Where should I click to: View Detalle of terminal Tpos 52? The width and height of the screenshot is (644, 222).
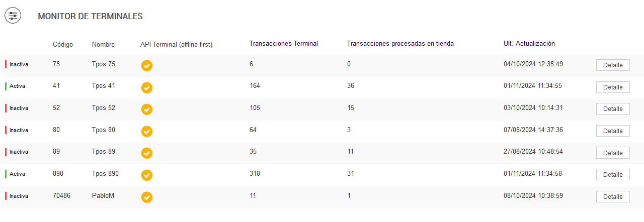click(x=612, y=109)
